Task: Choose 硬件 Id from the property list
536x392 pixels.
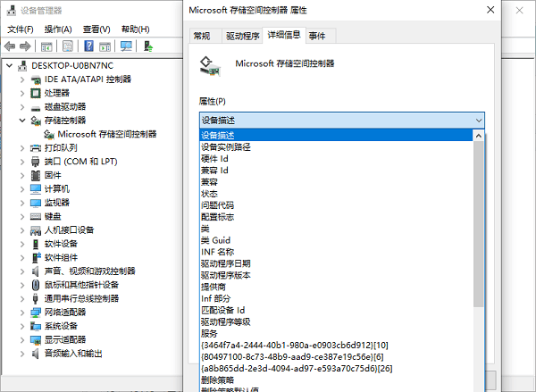Action: tap(337, 159)
